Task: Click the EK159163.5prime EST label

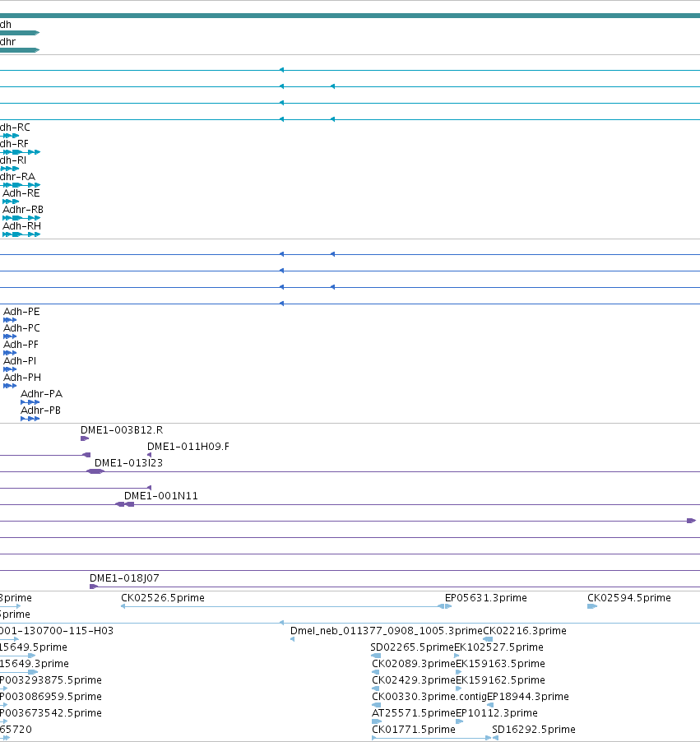Action: [x=500, y=664]
